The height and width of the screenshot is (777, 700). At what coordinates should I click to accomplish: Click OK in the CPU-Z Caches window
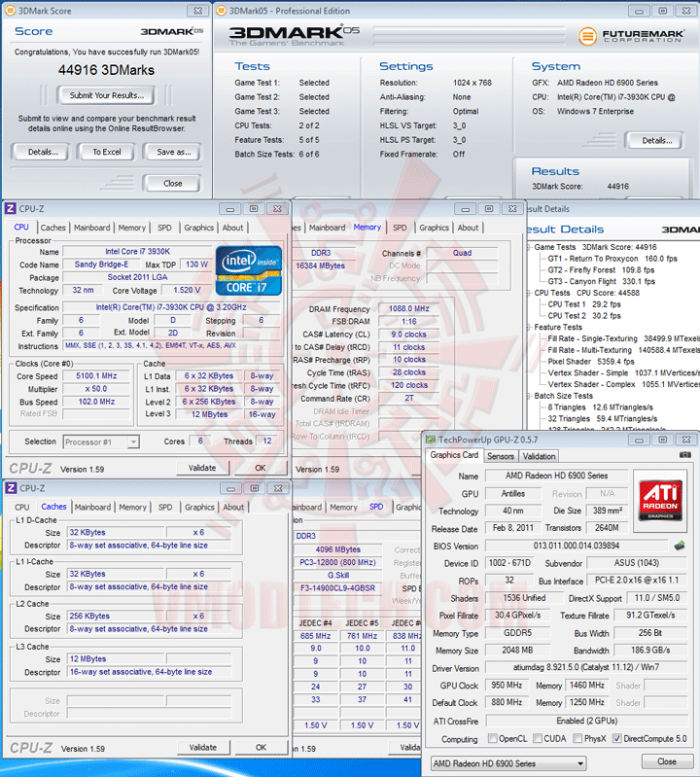tap(261, 747)
